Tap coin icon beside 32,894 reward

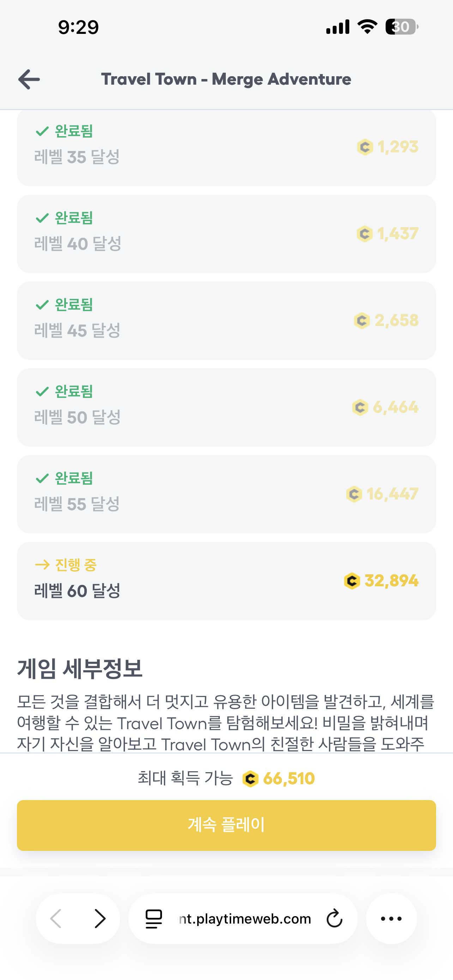[x=352, y=581]
